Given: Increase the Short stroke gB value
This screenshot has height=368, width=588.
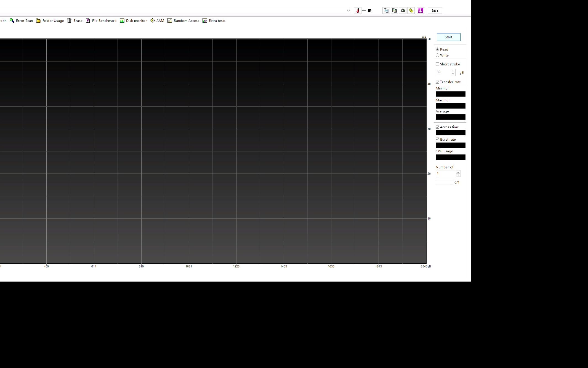Looking at the screenshot, I should pyautogui.click(x=453, y=71).
